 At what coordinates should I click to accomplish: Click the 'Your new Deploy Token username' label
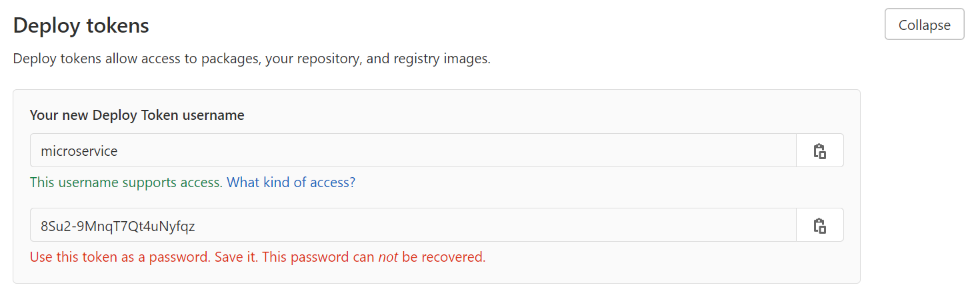coord(137,115)
